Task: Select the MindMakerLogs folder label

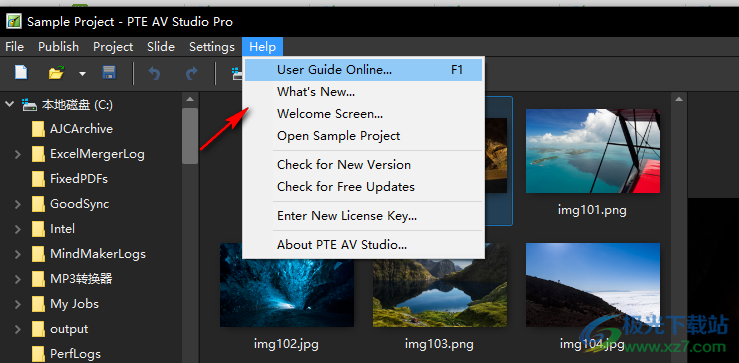Action: click(98, 254)
